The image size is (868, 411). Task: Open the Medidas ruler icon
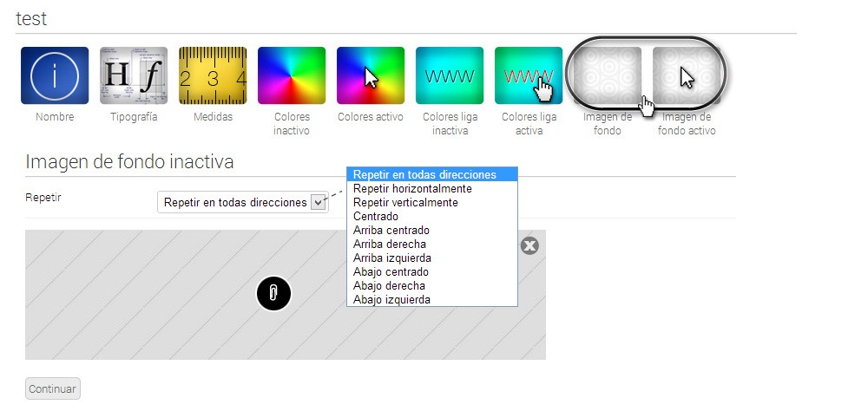(213, 75)
